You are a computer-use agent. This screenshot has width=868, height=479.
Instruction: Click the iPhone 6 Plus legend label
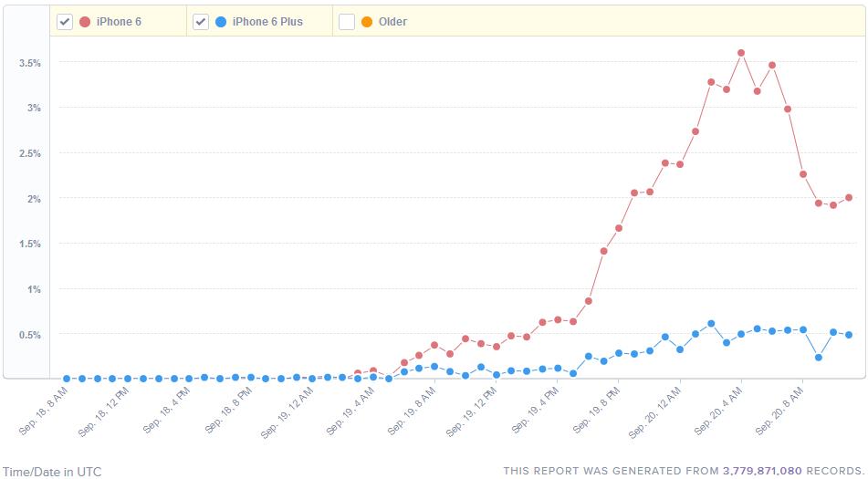tap(267, 22)
